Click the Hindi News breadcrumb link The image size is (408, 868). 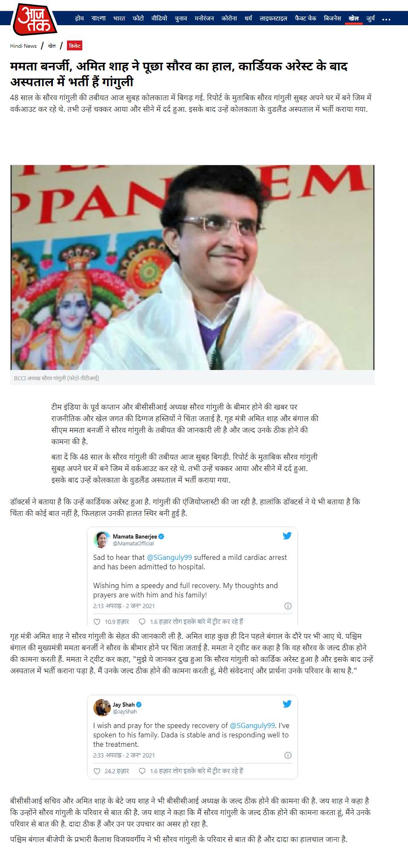pos(23,46)
